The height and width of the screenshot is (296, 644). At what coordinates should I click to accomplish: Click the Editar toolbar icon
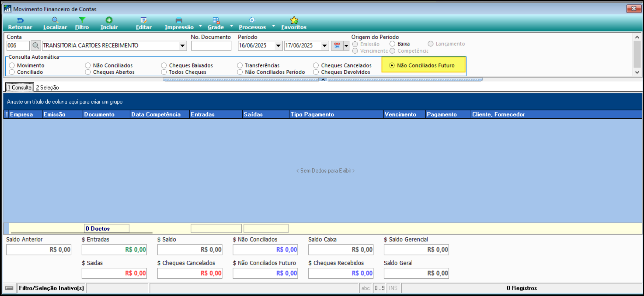[143, 20]
